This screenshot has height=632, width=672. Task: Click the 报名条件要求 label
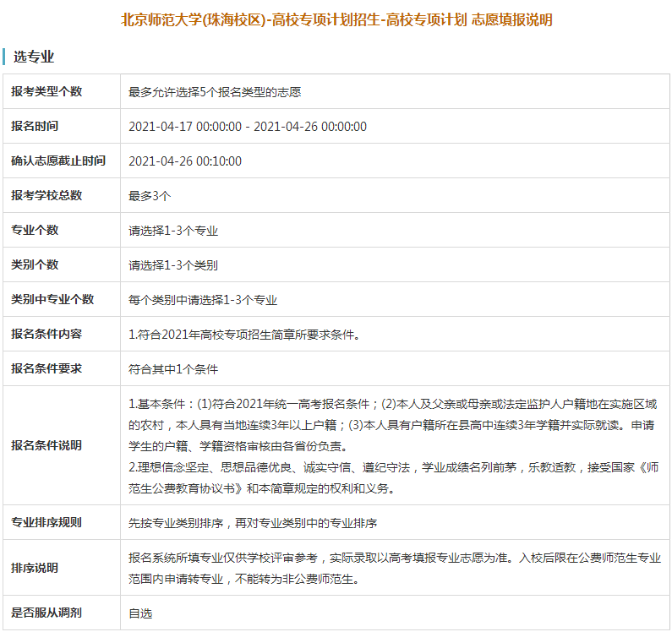pos(46,369)
